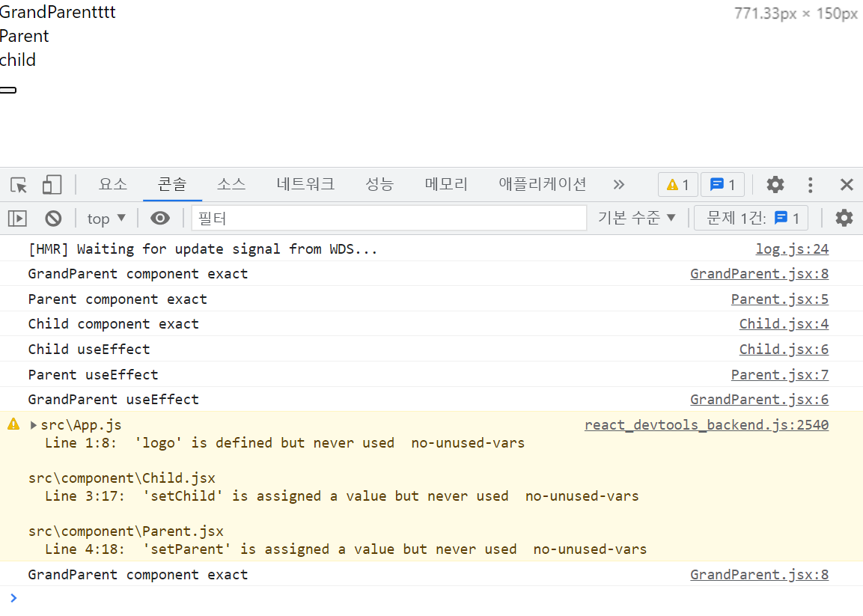This screenshot has height=616, width=863.
Task: Open the GrandParent.jsx:6 source link
Action: point(760,399)
